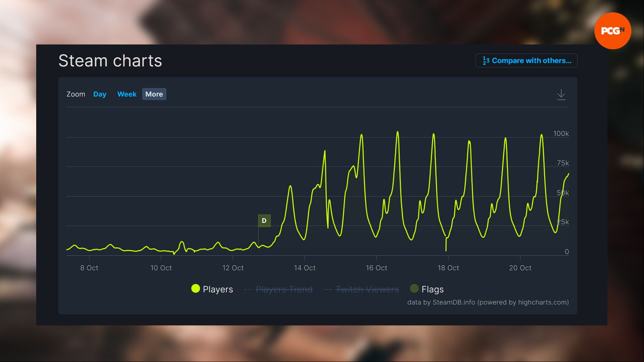Click the 16 Oct axis label
This screenshot has width=644, height=362.
(376, 268)
